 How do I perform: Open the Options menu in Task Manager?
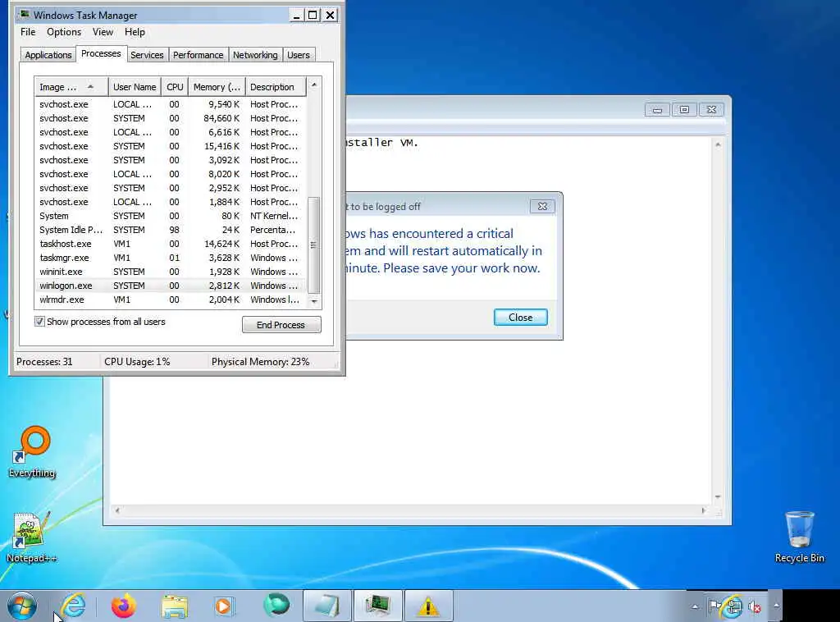coord(64,32)
